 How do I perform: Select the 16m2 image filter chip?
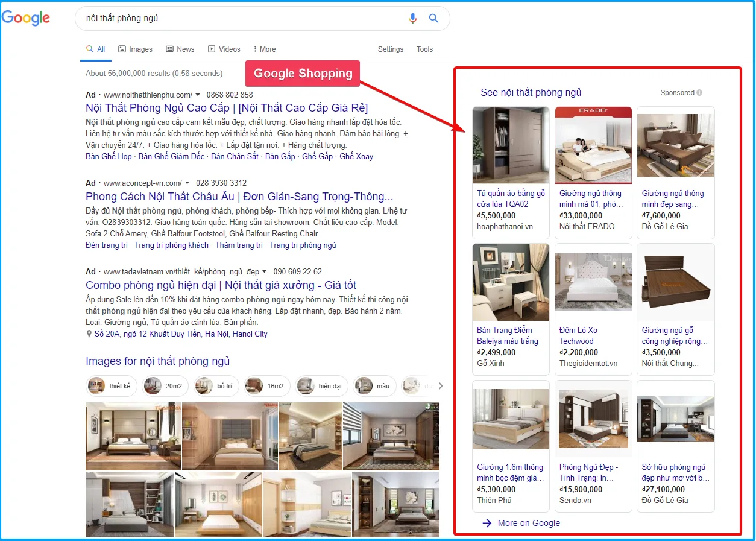tap(267, 386)
